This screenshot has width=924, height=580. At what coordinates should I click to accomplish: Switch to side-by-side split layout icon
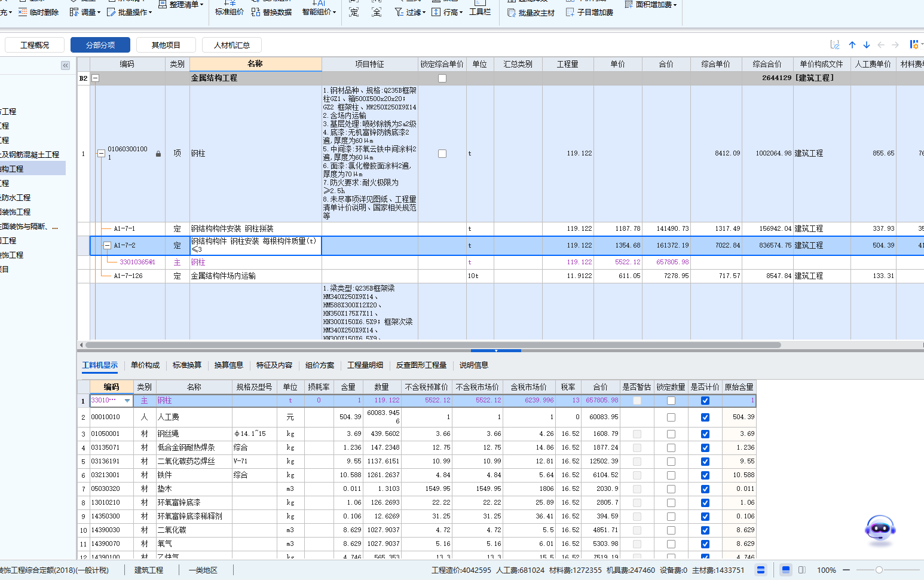point(802,570)
